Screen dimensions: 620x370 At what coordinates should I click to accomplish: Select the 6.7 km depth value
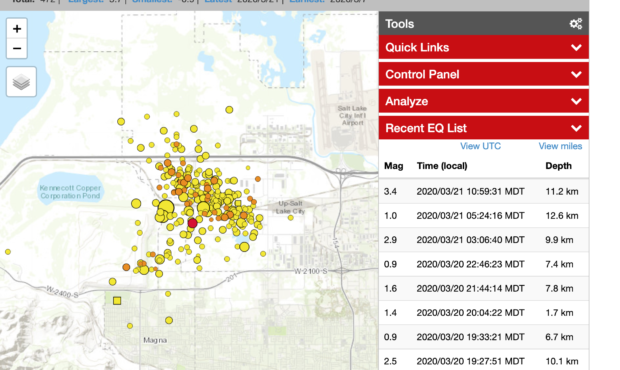pyautogui.click(x=559, y=337)
